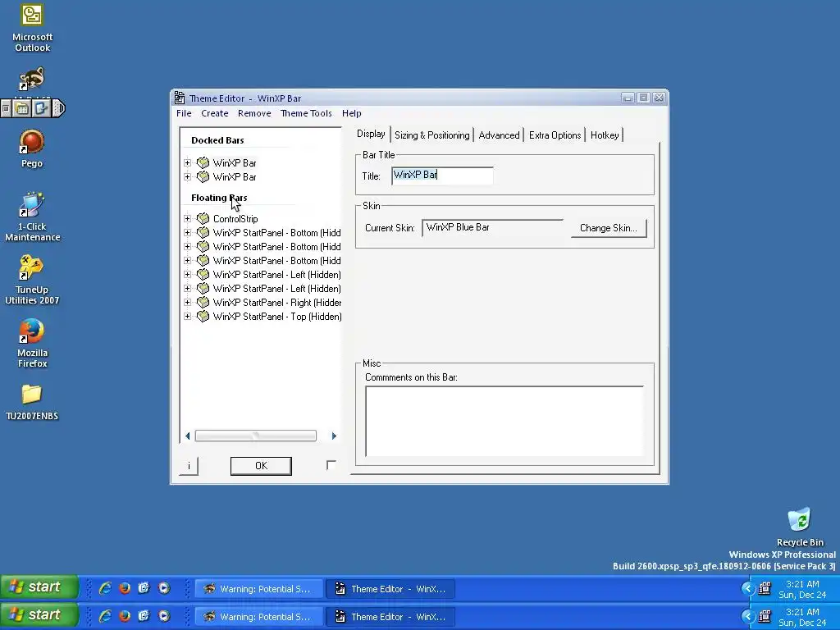Open the Remove menu
840x630 pixels.
(254, 113)
